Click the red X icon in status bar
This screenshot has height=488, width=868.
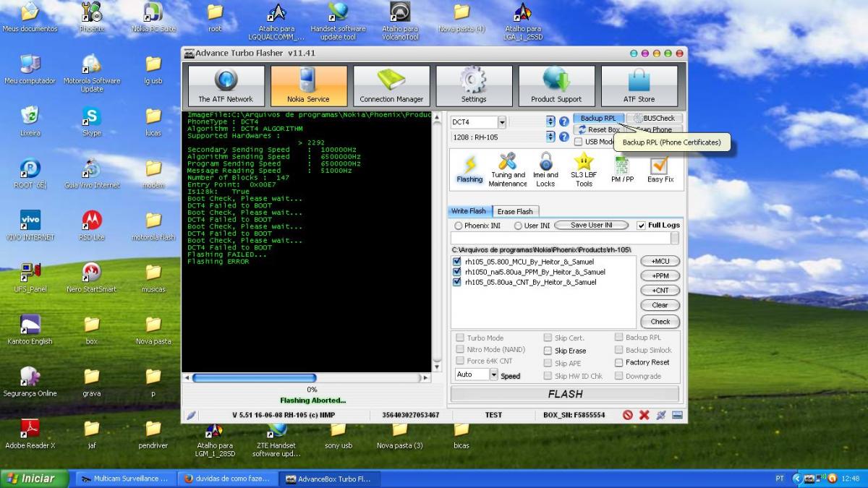(x=644, y=415)
